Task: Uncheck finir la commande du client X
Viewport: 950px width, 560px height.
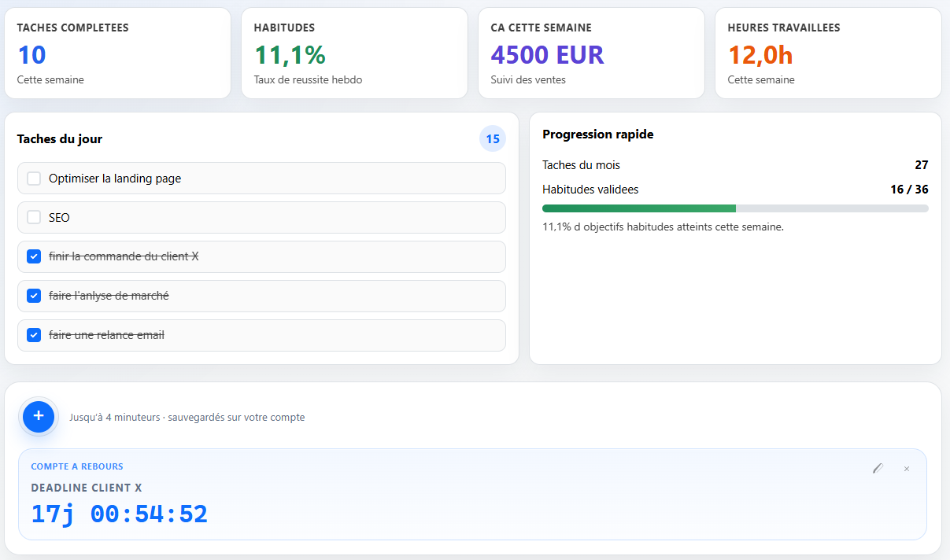Action: [34, 256]
